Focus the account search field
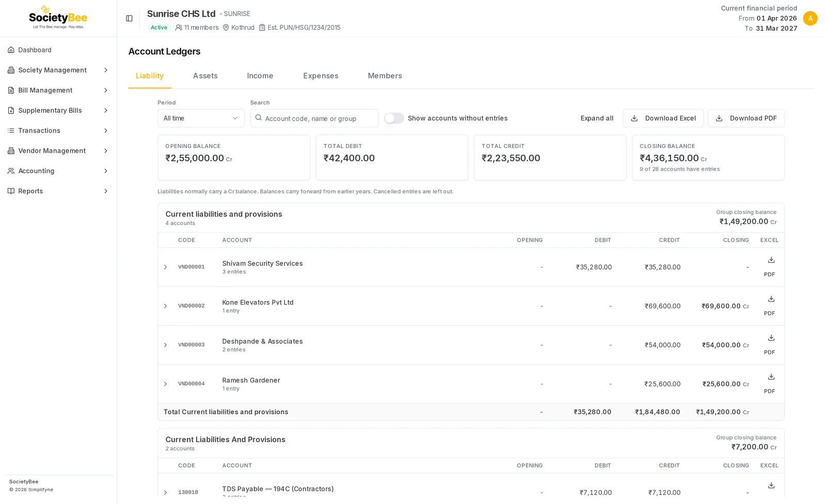Screen dimensions: 825x504 click(314, 118)
